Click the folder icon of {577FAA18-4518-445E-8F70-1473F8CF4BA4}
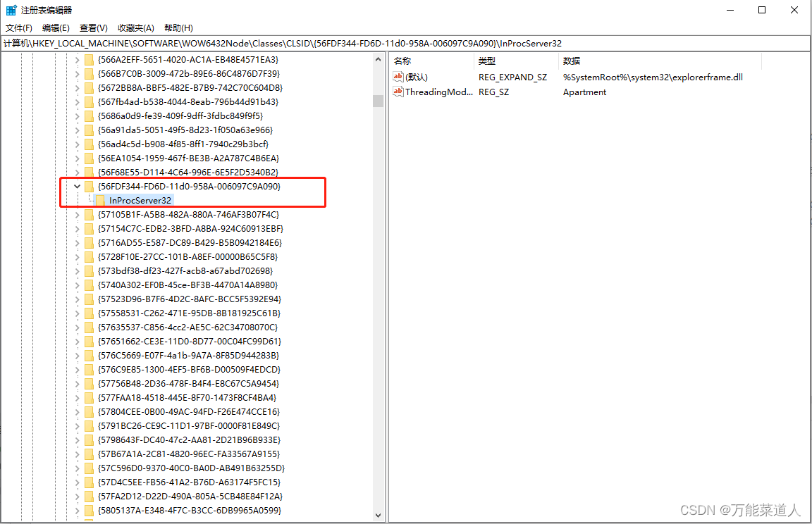812x524 pixels. pyautogui.click(x=88, y=397)
